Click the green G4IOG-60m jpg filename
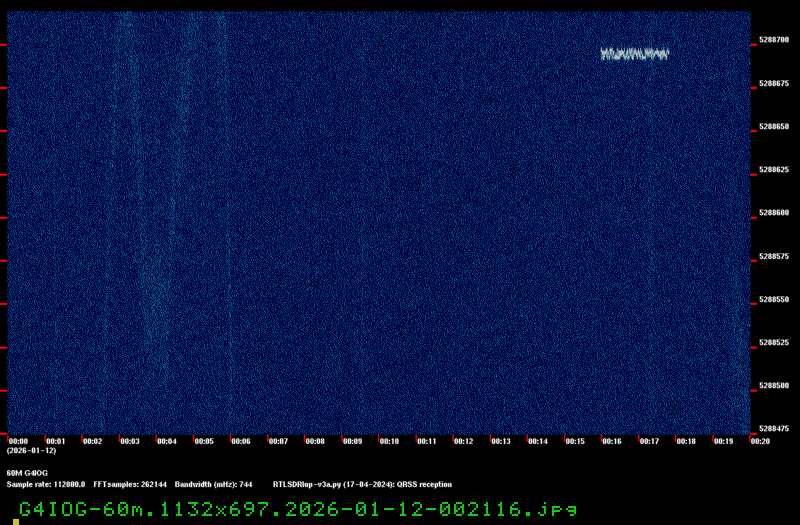800x525 pixels. coord(298,509)
